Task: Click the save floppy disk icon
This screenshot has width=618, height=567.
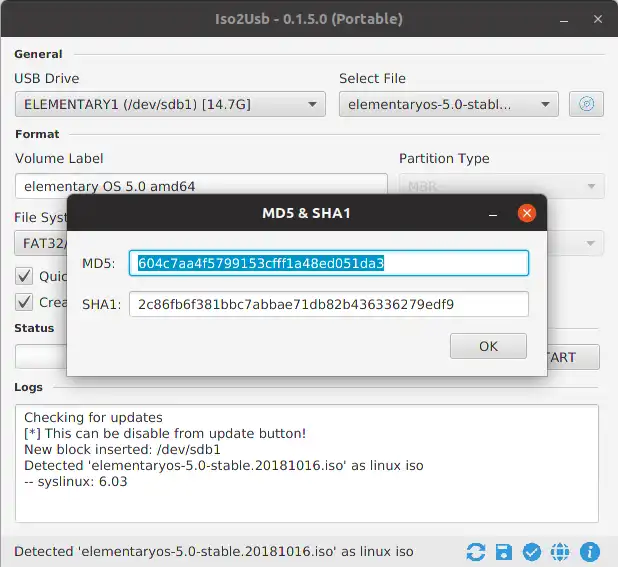Action: click(504, 552)
